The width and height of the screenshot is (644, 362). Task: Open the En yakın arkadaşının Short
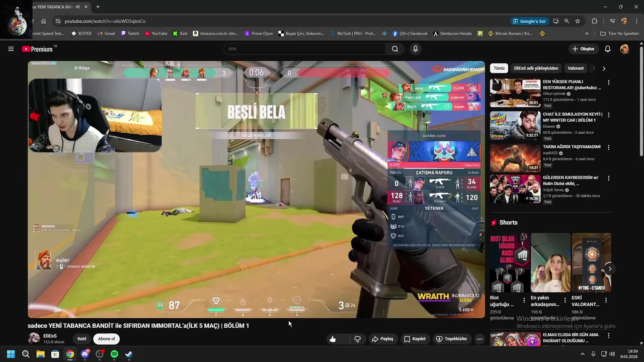coord(550,262)
